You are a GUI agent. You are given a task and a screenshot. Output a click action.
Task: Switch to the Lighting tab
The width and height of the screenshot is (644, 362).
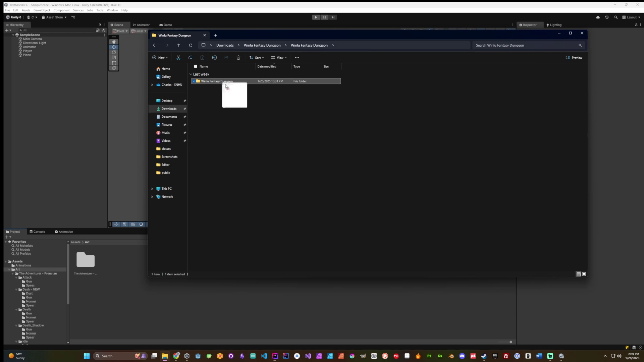point(554,25)
